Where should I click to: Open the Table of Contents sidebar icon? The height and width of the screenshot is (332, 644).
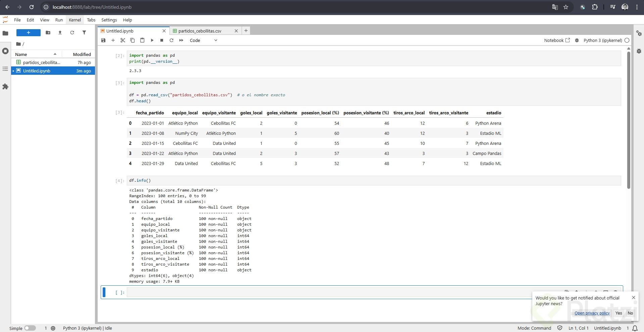[x=5, y=69]
